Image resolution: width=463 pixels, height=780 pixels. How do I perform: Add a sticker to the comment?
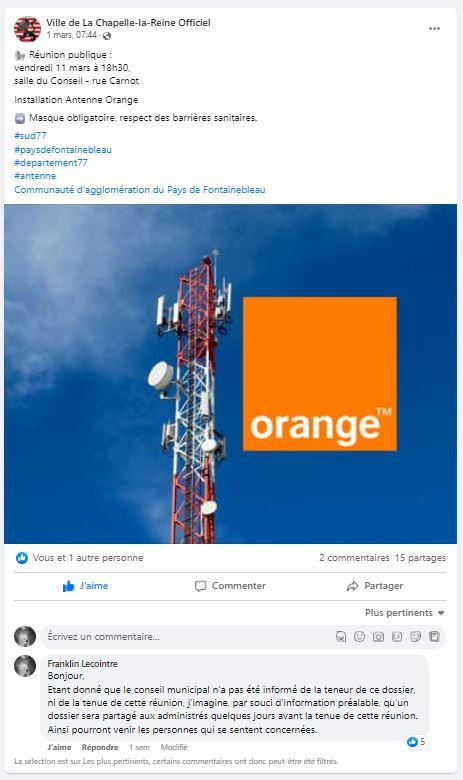416,636
